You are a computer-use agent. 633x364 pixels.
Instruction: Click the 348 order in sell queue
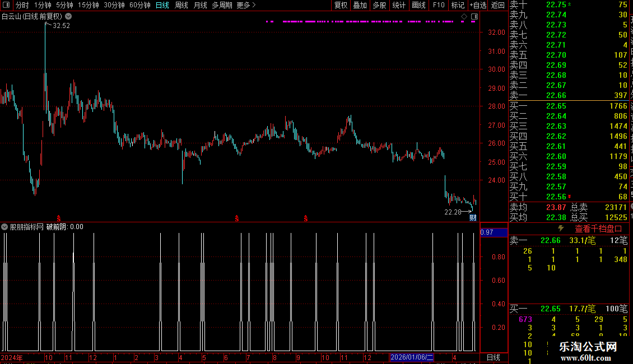pos(621,259)
